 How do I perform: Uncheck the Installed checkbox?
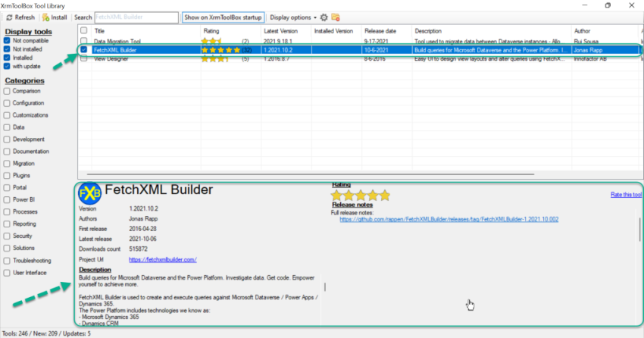[x=7, y=58]
